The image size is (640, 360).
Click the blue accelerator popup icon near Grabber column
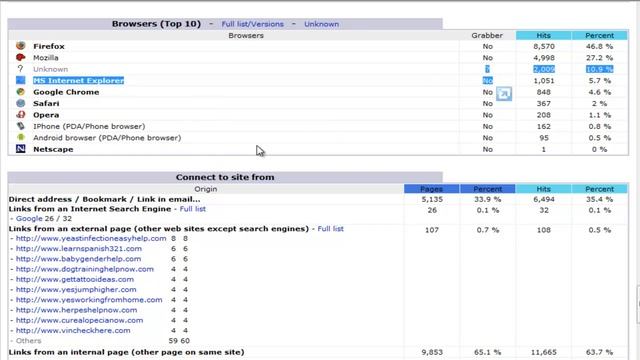point(504,94)
